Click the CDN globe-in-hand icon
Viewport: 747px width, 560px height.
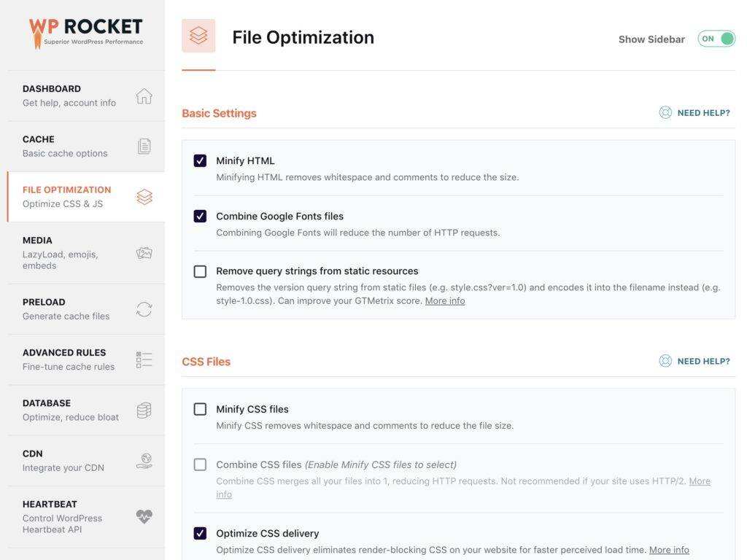[x=144, y=461]
